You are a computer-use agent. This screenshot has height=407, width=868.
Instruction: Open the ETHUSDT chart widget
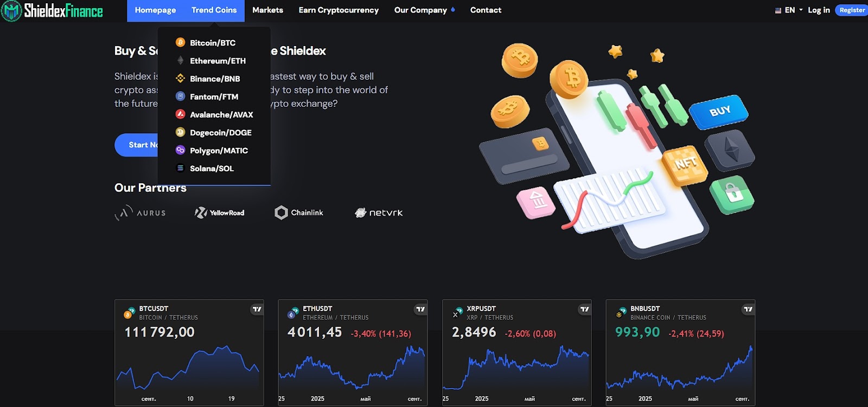click(353, 352)
